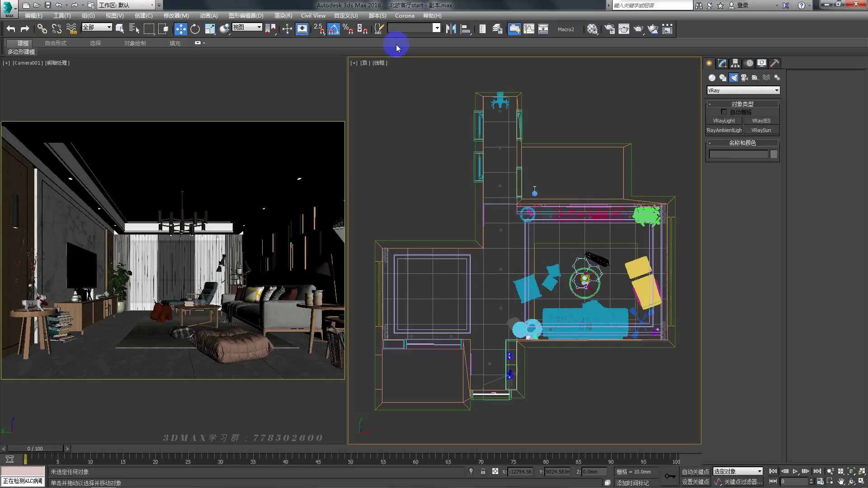Click the Bind to Space Warp icon

[71, 29]
